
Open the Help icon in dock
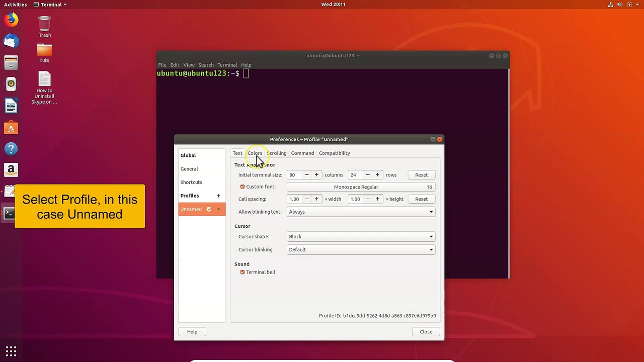(x=11, y=149)
